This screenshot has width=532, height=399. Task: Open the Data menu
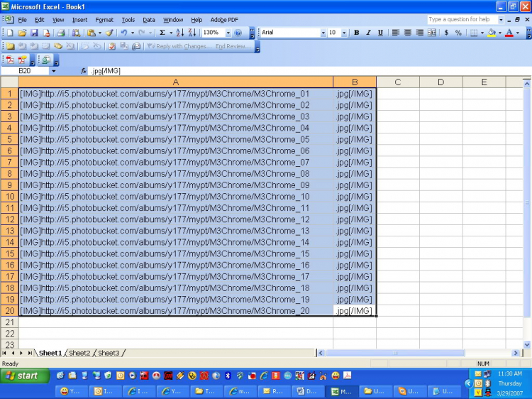pyautogui.click(x=149, y=20)
